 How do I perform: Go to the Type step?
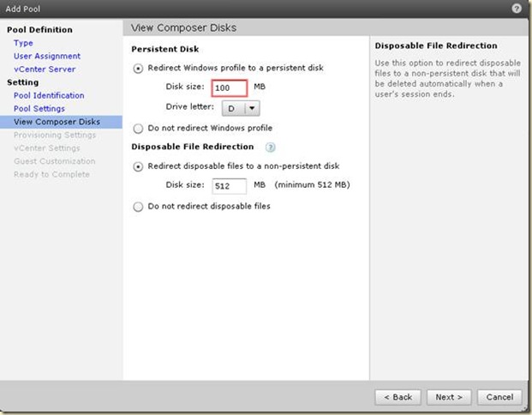23,43
